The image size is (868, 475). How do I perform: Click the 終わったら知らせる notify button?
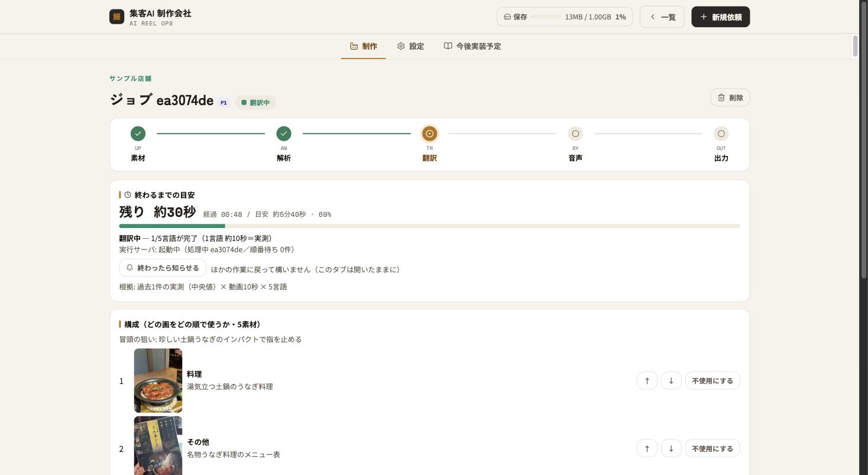pyautogui.click(x=163, y=268)
